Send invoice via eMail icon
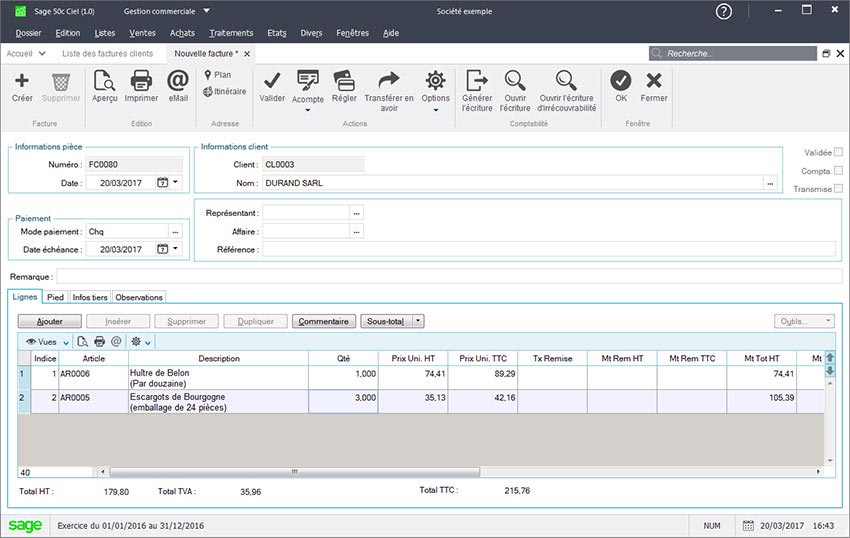Screen dimensions: 850x538 [x=177, y=81]
